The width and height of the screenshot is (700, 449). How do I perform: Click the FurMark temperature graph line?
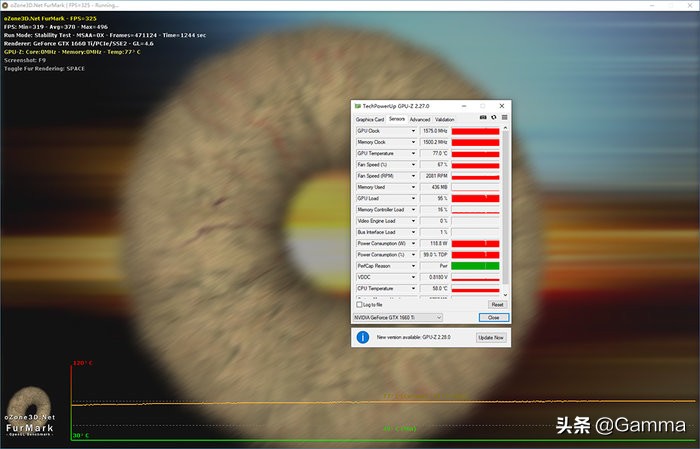[384, 403]
